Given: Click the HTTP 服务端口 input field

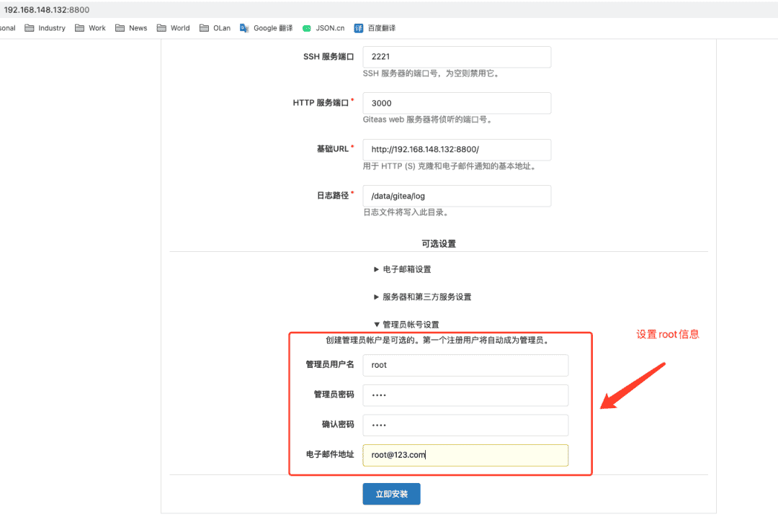Looking at the screenshot, I should click(457, 103).
